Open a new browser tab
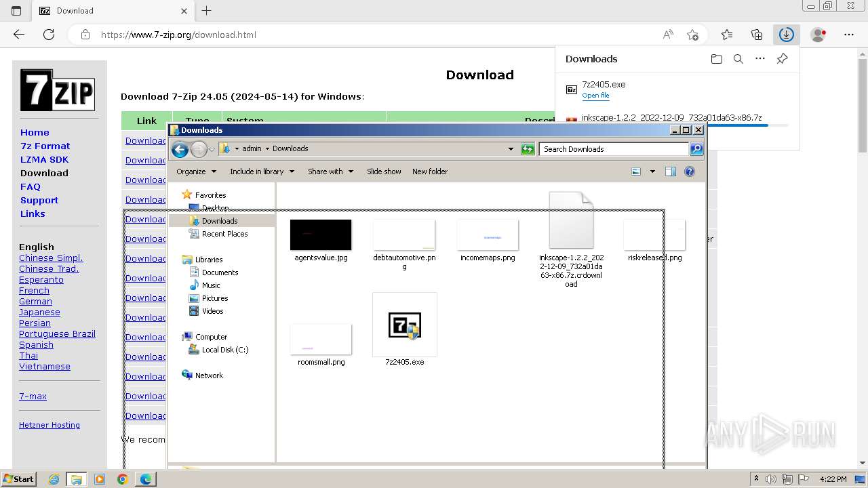Image resolution: width=868 pixels, height=488 pixels. [x=207, y=11]
